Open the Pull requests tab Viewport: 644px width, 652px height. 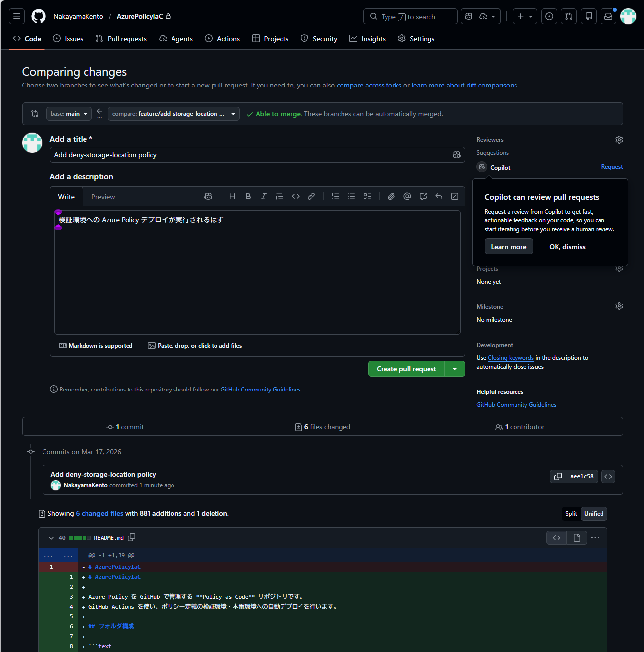click(x=122, y=39)
